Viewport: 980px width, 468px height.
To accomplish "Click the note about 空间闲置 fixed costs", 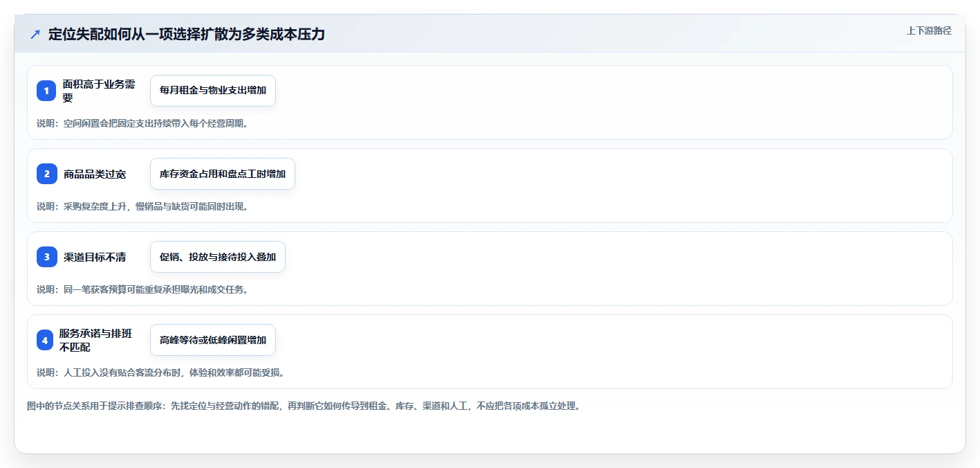I will click(x=142, y=123).
